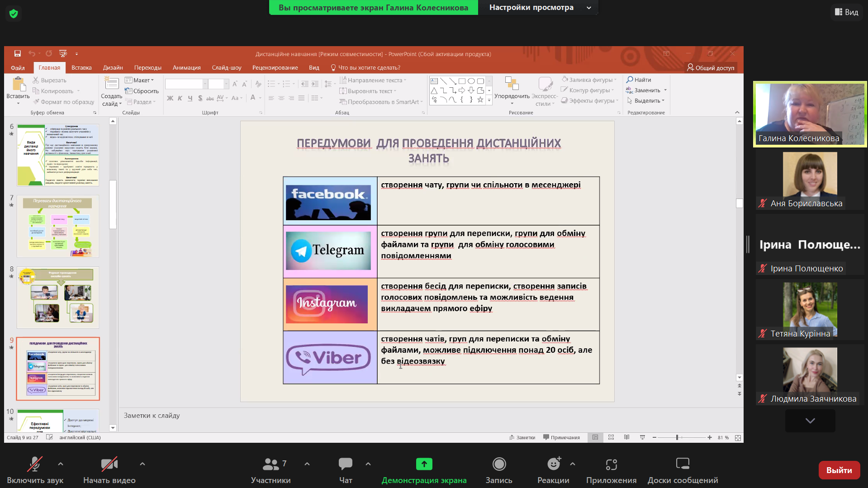The image size is (868, 488).
Task: Expand participants options arrow
Action: point(307,464)
